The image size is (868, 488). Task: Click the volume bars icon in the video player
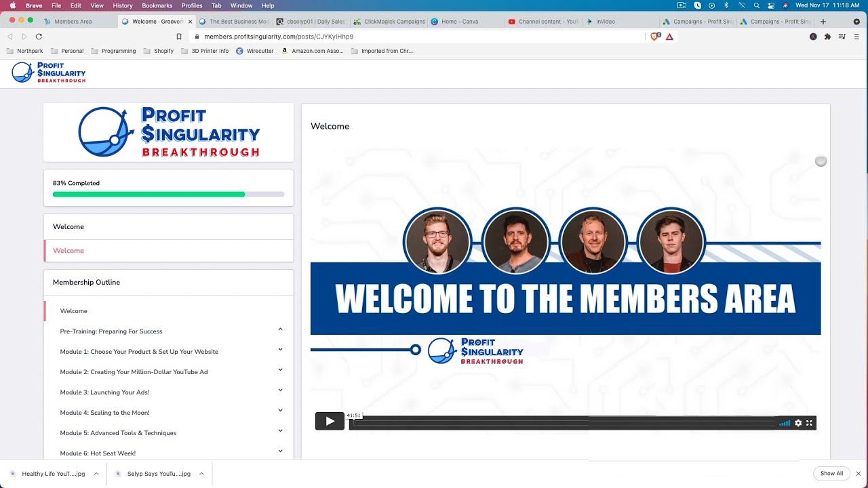[784, 422]
